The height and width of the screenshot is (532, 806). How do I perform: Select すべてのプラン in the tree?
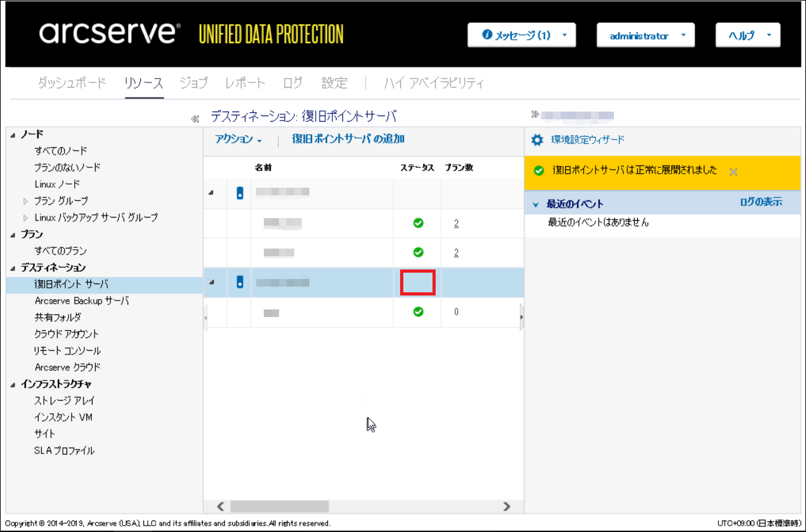tap(61, 251)
